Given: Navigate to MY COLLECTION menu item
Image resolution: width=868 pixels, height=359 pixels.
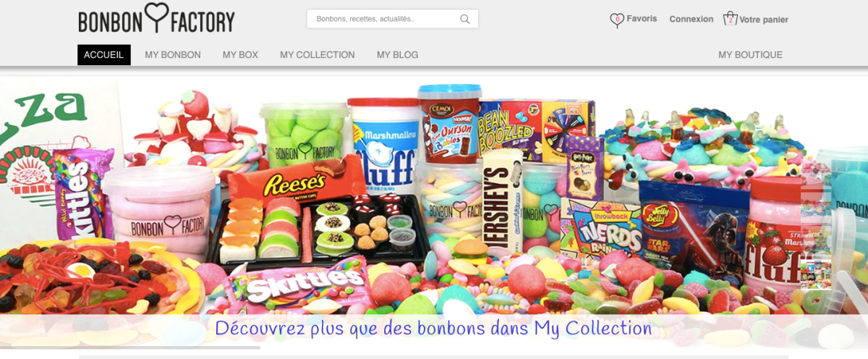Looking at the screenshot, I should 318,55.
